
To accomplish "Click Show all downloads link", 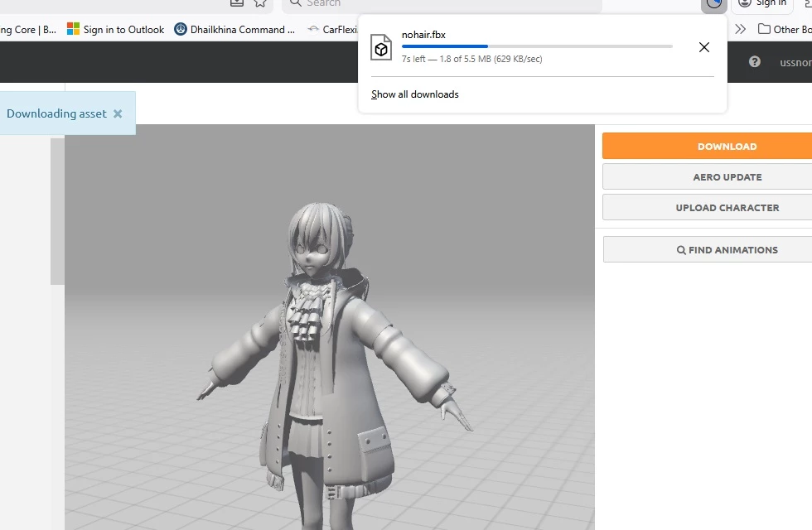I will (x=415, y=94).
